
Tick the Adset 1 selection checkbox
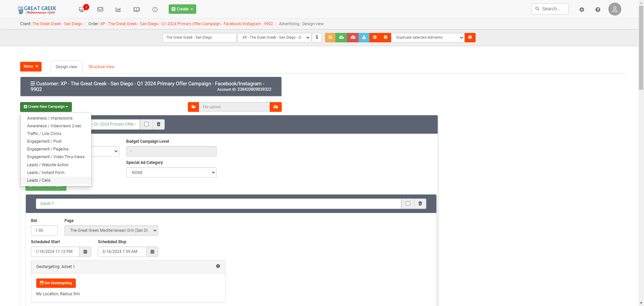tap(408, 204)
